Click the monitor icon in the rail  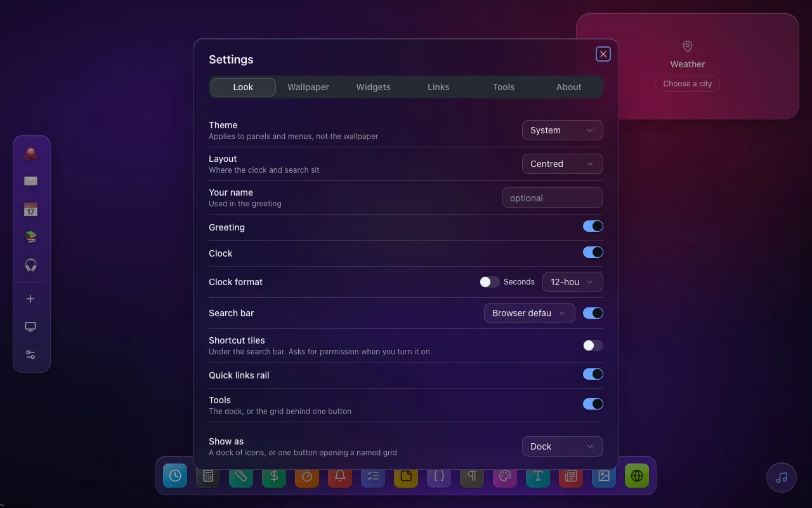point(30,326)
